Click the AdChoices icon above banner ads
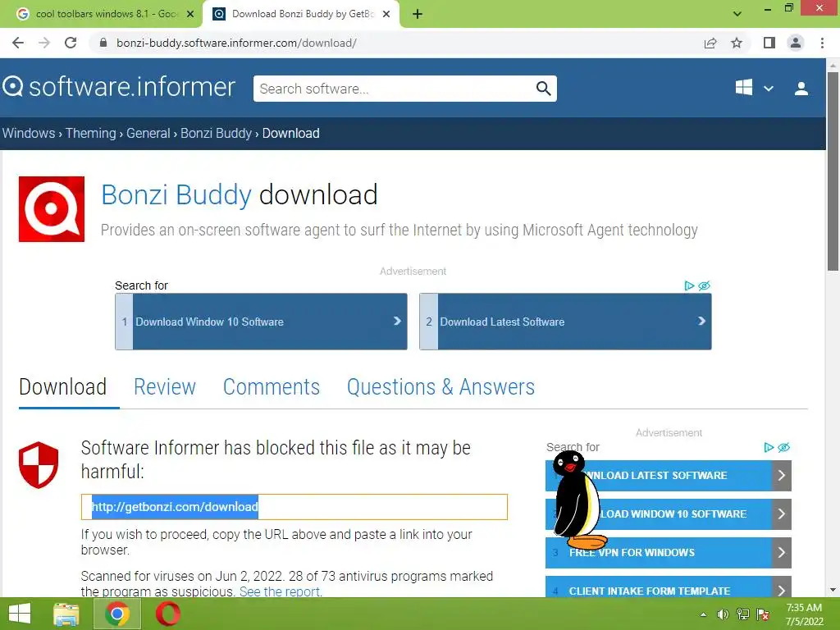 (689, 285)
